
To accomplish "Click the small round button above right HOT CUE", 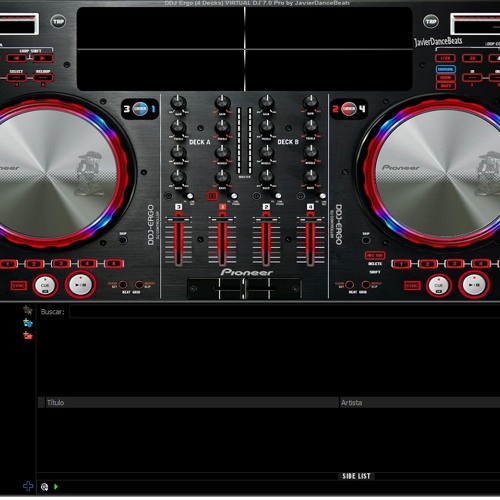I will point(366,240).
